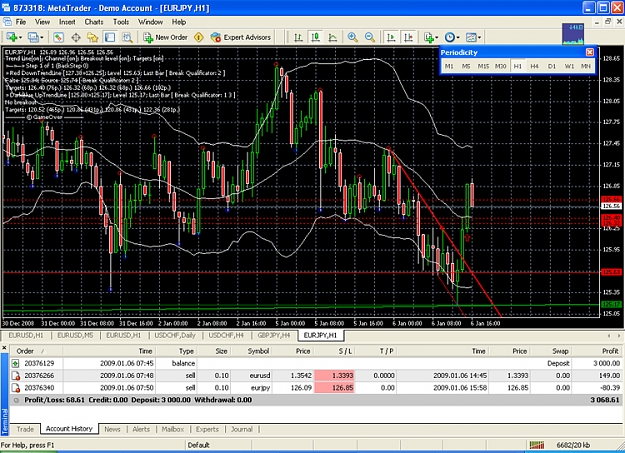Select the M1 timeframe

[449, 66]
